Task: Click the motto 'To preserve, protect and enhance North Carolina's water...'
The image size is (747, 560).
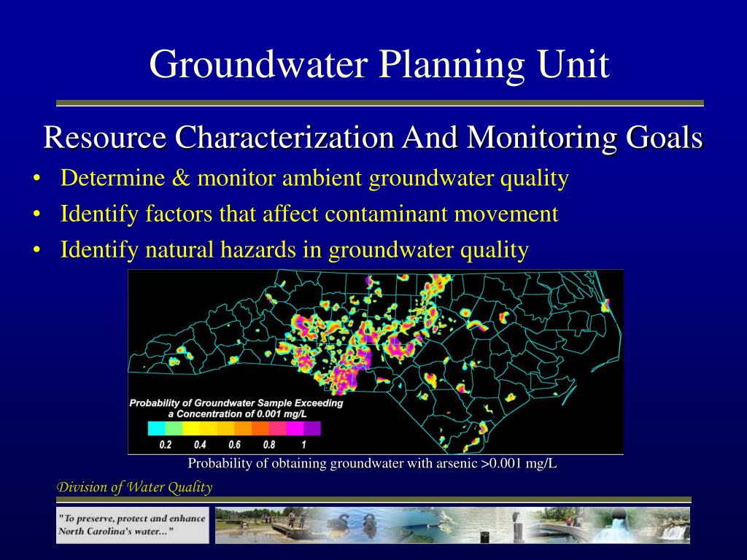Action: coord(133,525)
